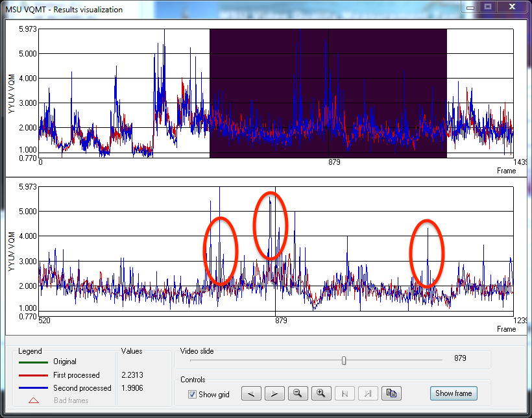This screenshot has height=418, width=532.
Task: Click the Bad frames triangle legend icon
Action: pos(34,400)
